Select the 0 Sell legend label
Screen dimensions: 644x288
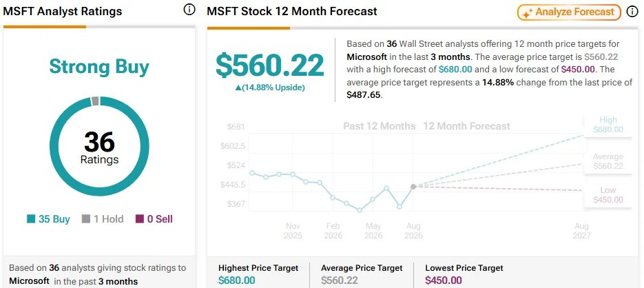[x=160, y=219]
